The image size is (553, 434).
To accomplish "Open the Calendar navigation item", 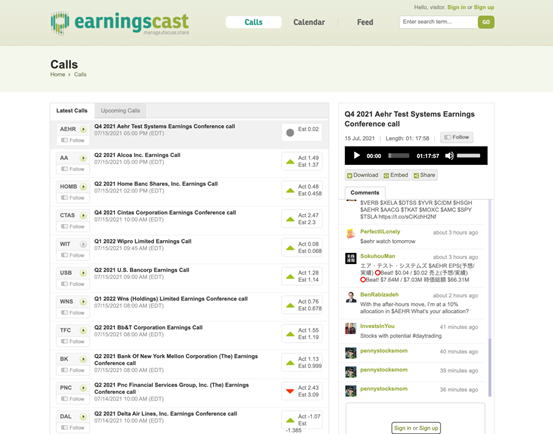I will pos(309,22).
